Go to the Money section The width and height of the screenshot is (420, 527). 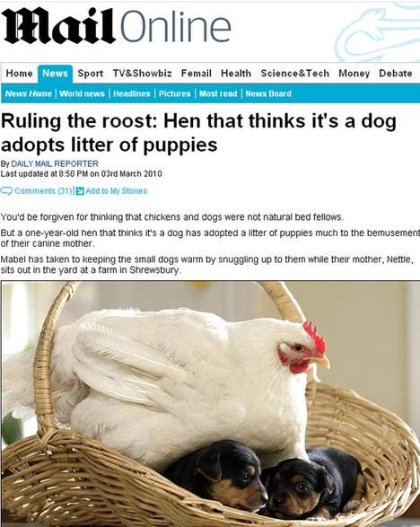click(x=354, y=74)
